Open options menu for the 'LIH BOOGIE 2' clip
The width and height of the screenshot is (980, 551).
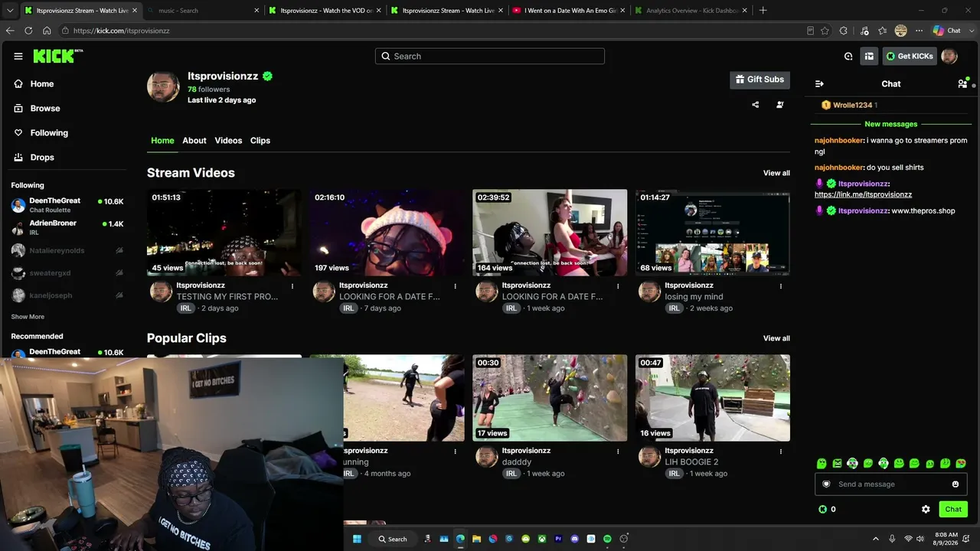coord(781,451)
